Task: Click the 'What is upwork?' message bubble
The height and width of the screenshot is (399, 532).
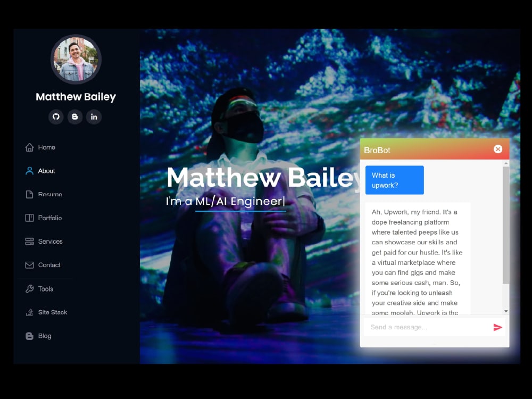Action: point(394,180)
